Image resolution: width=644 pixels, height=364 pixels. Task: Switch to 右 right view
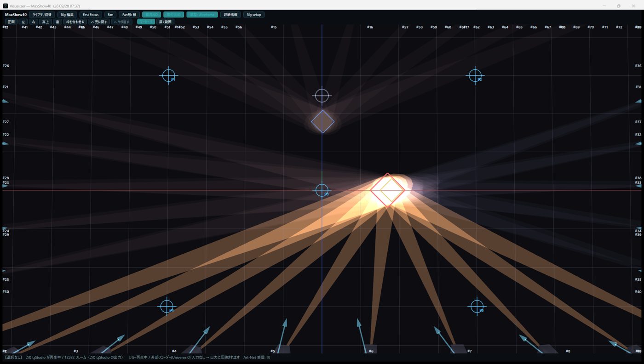tap(34, 22)
